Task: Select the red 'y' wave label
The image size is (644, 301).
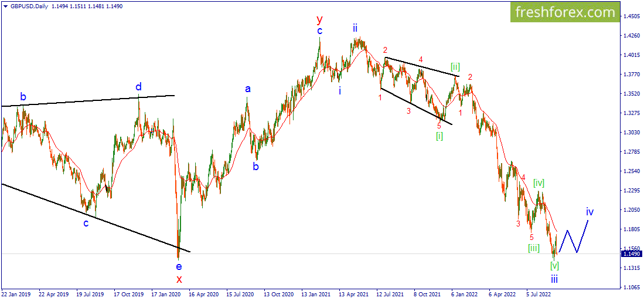Action: [319, 19]
